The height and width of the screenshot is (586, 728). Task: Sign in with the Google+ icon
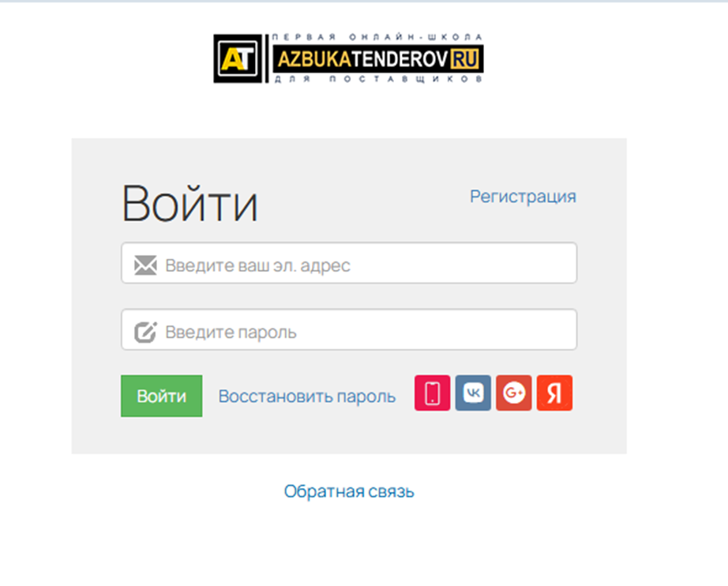514,393
